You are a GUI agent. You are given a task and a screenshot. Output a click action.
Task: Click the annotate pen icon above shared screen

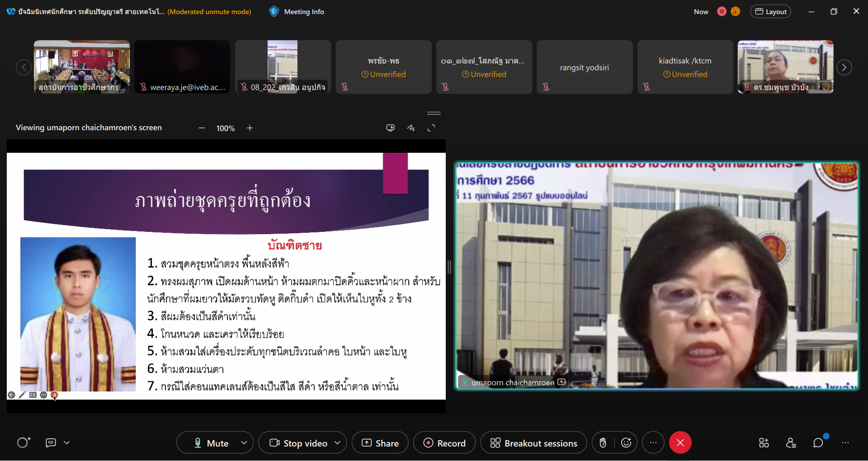410,128
